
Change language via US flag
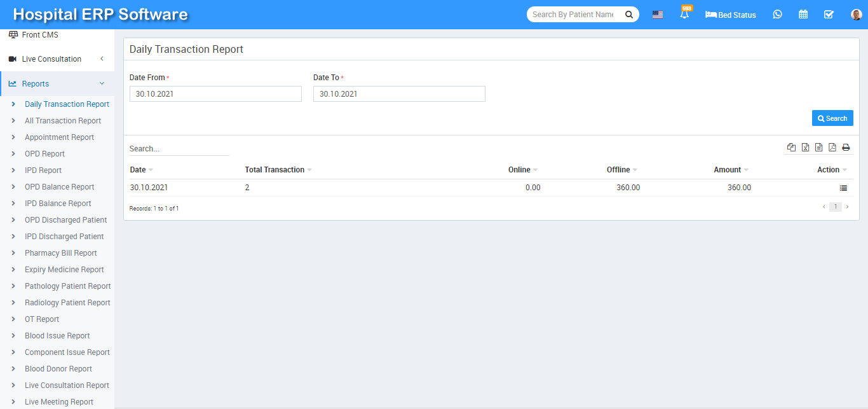658,15
